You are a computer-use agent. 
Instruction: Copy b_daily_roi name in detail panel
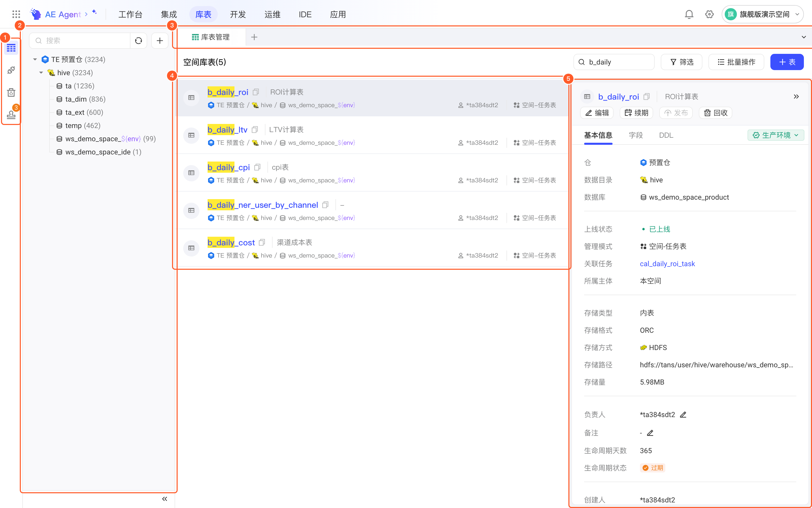point(647,97)
